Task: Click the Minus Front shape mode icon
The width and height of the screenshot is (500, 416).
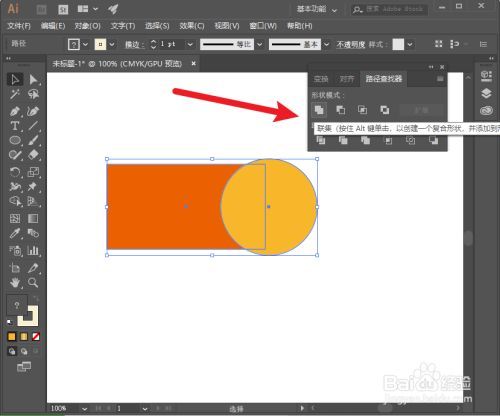Action: click(341, 110)
